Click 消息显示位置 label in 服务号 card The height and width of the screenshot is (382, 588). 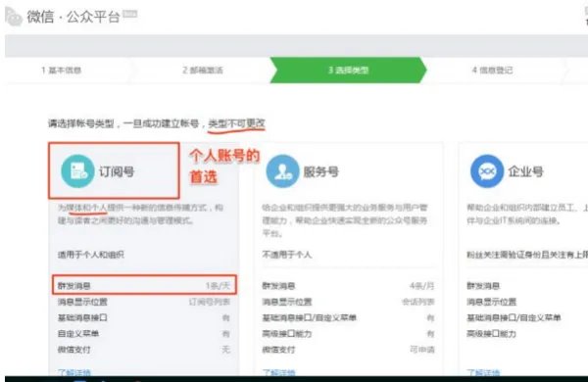click(286, 302)
